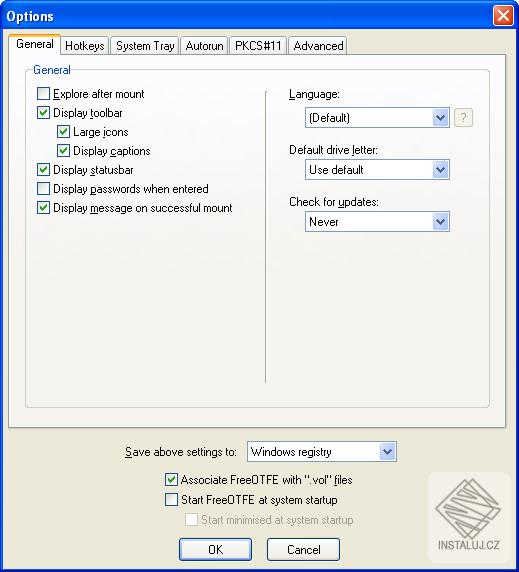Open the Language dropdown

tap(377, 118)
